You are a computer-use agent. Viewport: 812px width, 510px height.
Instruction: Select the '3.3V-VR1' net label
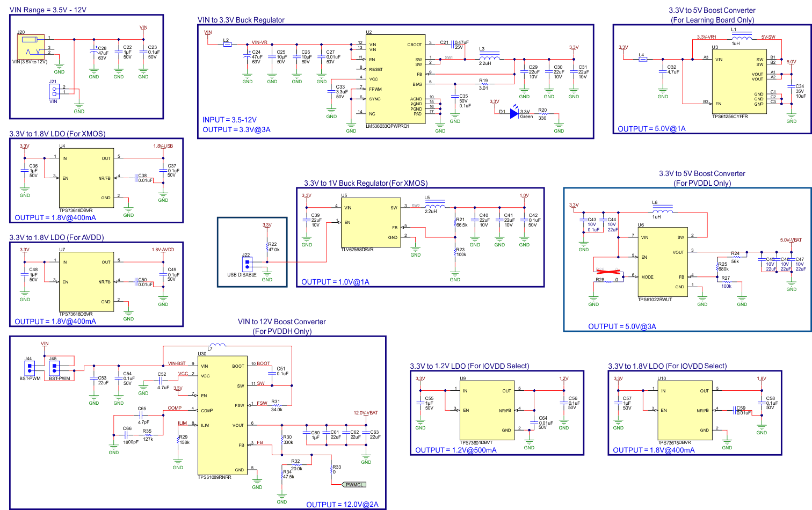tap(707, 37)
